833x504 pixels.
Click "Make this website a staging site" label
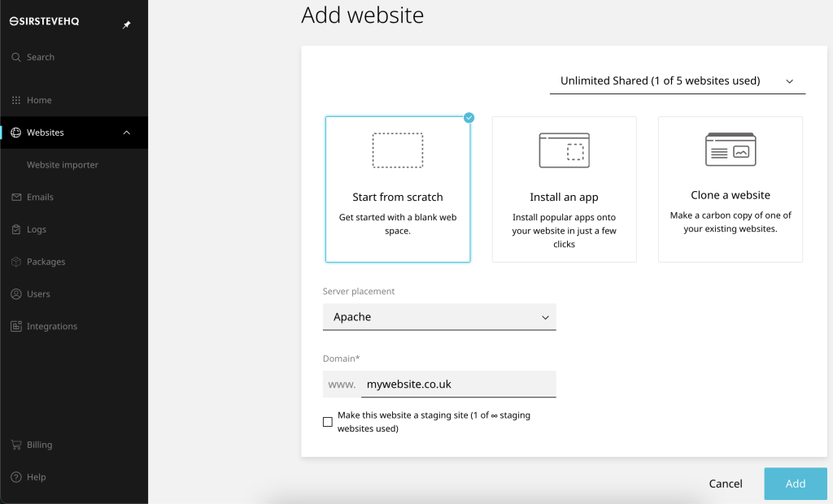pos(434,422)
